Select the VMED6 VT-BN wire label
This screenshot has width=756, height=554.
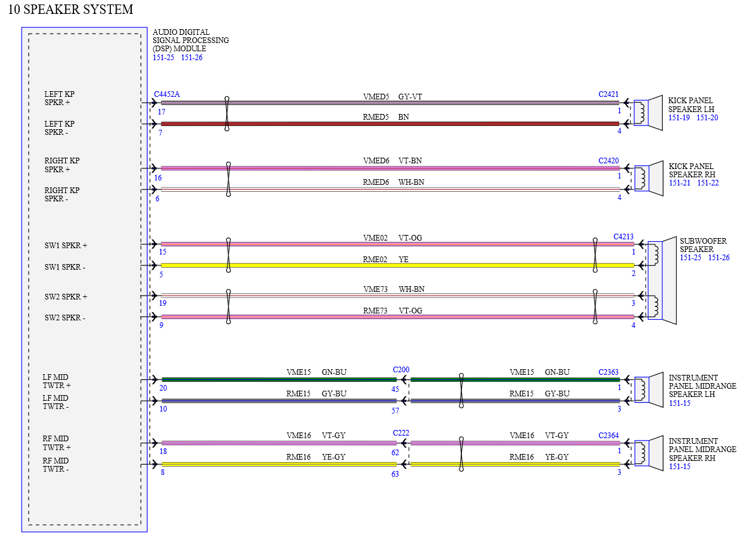tap(392, 160)
